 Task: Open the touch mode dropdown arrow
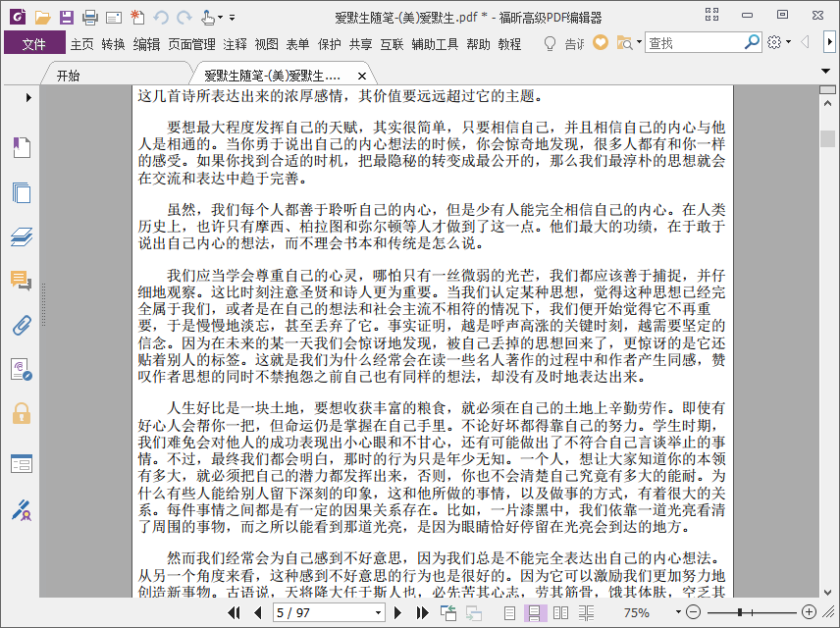coord(220,18)
